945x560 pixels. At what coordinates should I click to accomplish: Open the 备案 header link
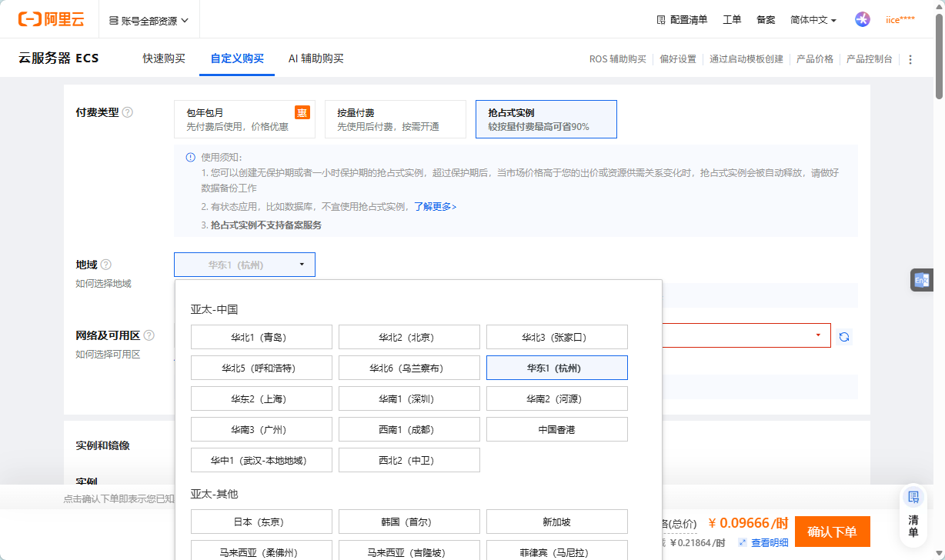pos(766,20)
